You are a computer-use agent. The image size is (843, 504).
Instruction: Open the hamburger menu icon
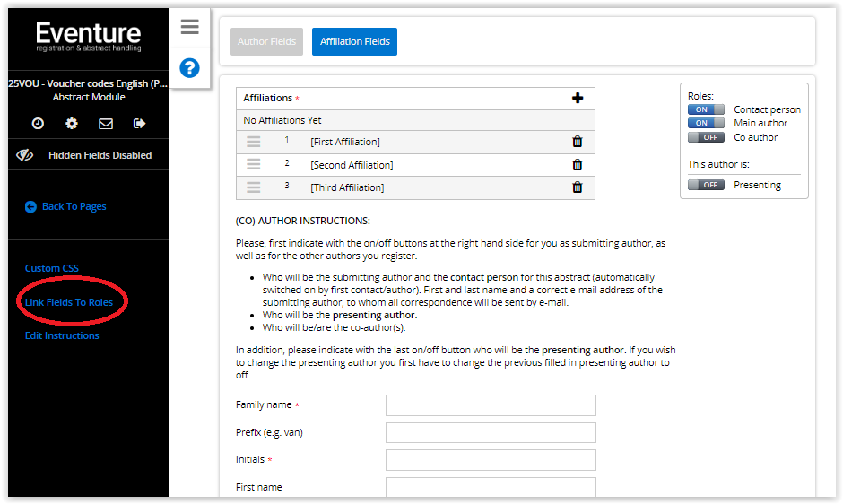(x=189, y=27)
